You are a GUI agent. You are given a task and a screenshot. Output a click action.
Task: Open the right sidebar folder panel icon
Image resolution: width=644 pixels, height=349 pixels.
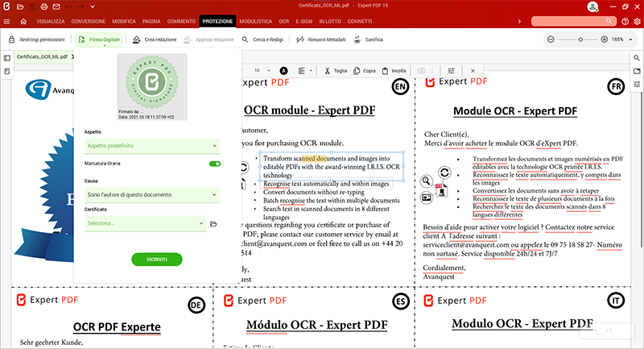[637, 71]
